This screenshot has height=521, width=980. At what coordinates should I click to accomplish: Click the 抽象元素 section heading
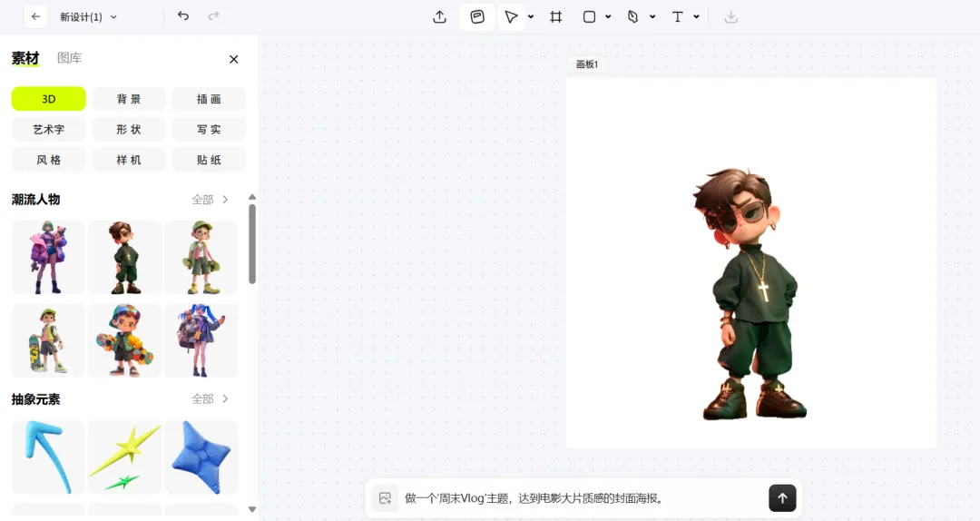click(x=35, y=399)
